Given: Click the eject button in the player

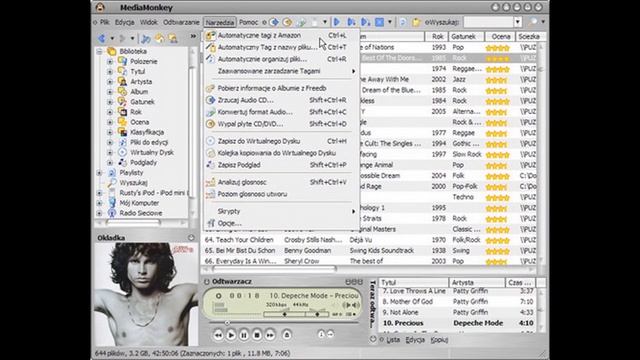Looking at the screenshot, I should coord(287,335).
